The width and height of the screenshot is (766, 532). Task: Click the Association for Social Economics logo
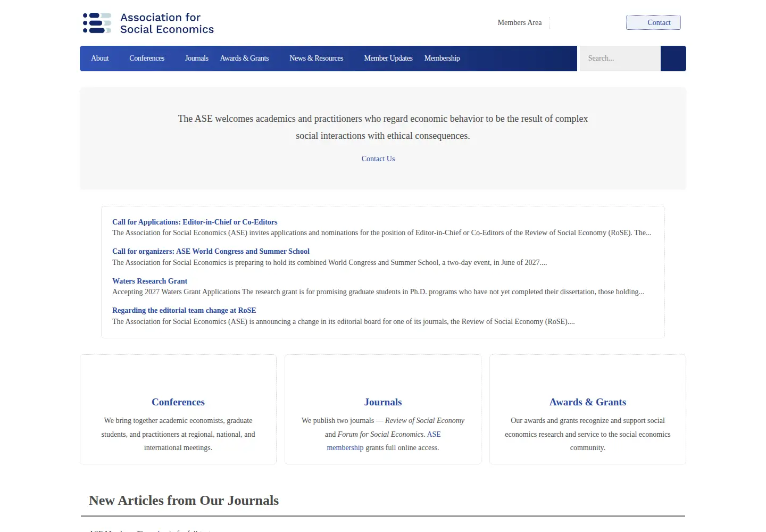(x=148, y=23)
